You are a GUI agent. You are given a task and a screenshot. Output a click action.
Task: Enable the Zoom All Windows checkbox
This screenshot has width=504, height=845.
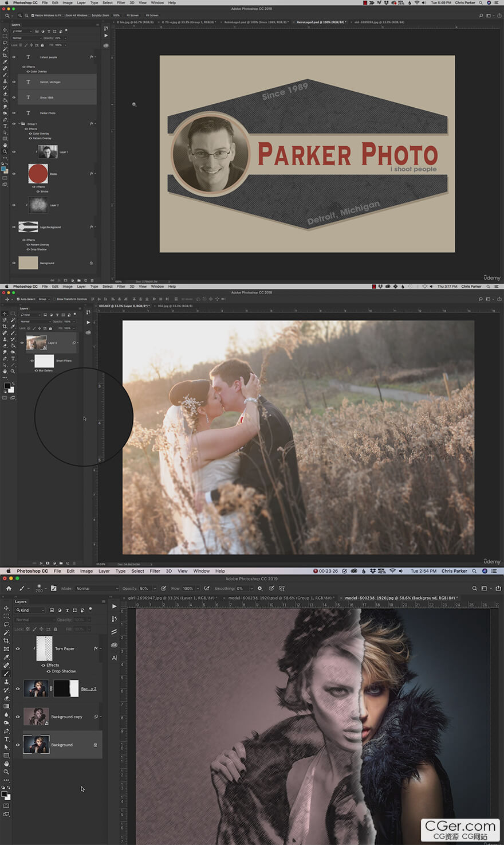64,15
